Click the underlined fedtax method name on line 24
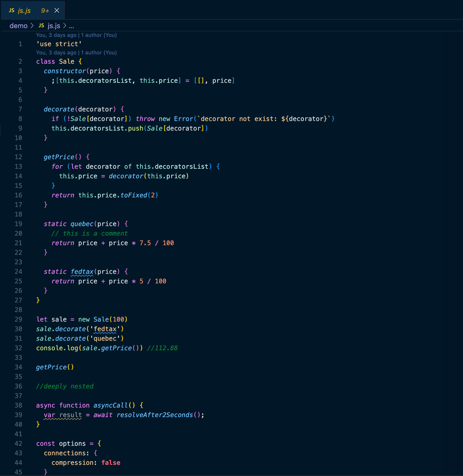 [82, 272]
